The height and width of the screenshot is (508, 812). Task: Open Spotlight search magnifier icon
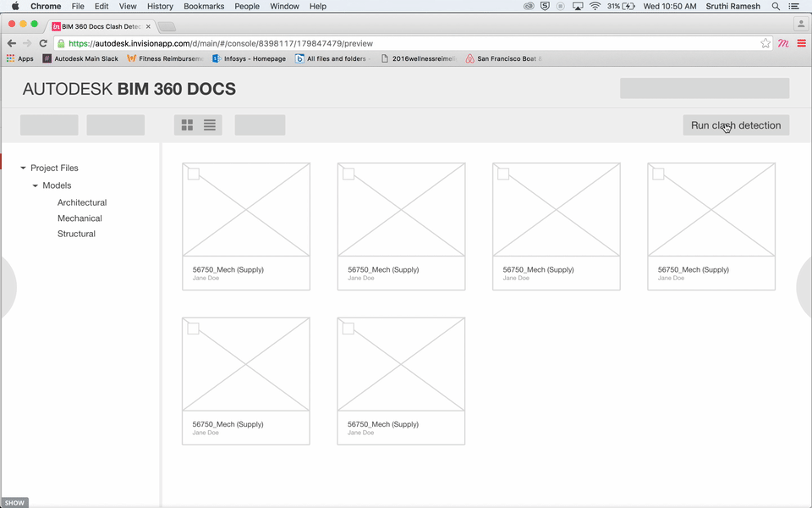point(776,6)
